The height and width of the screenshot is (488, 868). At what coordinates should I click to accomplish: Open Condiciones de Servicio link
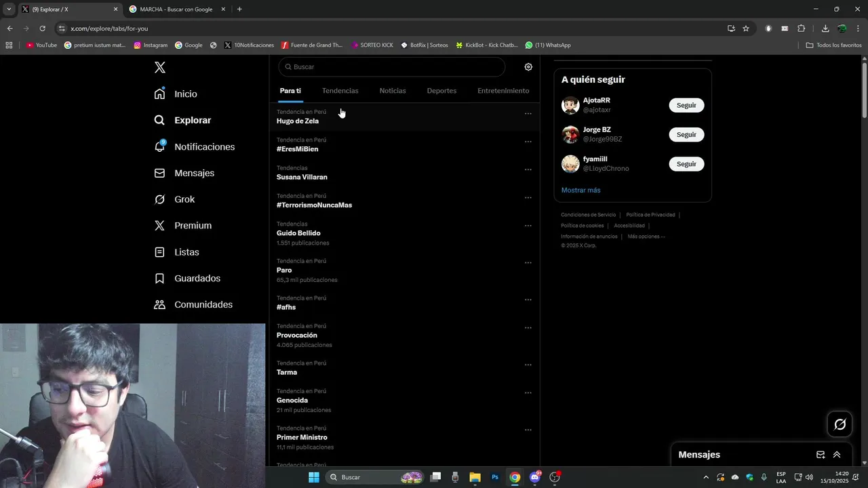pyautogui.click(x=588, y=215)
